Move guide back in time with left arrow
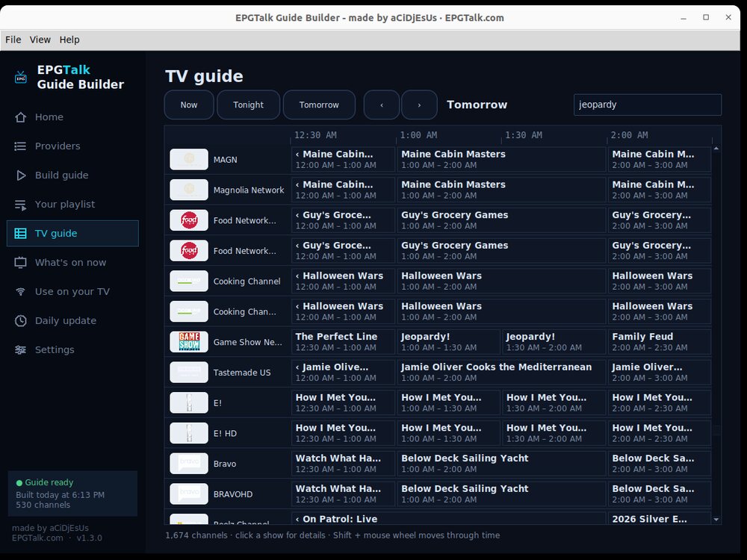Image resolution: width=747 pixels, height=560 pixels. pyautogui.click(x=382, y=105)
